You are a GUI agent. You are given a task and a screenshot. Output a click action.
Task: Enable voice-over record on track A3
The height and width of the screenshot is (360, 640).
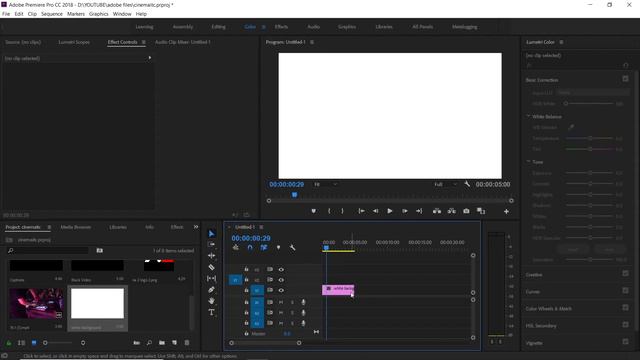pyautogui.click(x=303, y=323)
